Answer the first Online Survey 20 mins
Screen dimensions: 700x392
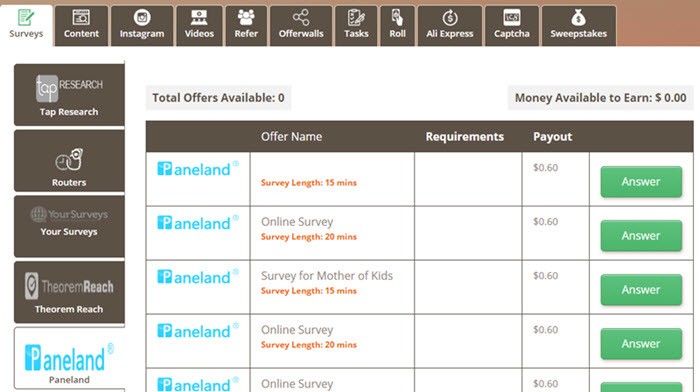click(641, 236)
